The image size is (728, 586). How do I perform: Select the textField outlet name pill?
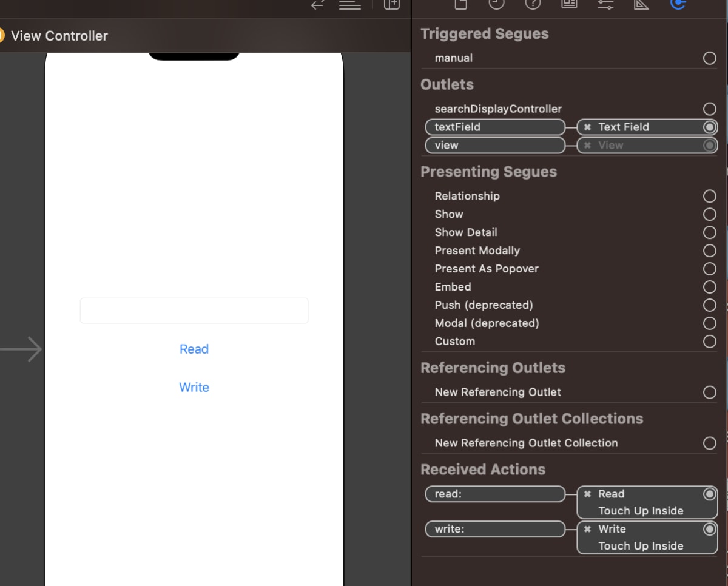[495, 127]
